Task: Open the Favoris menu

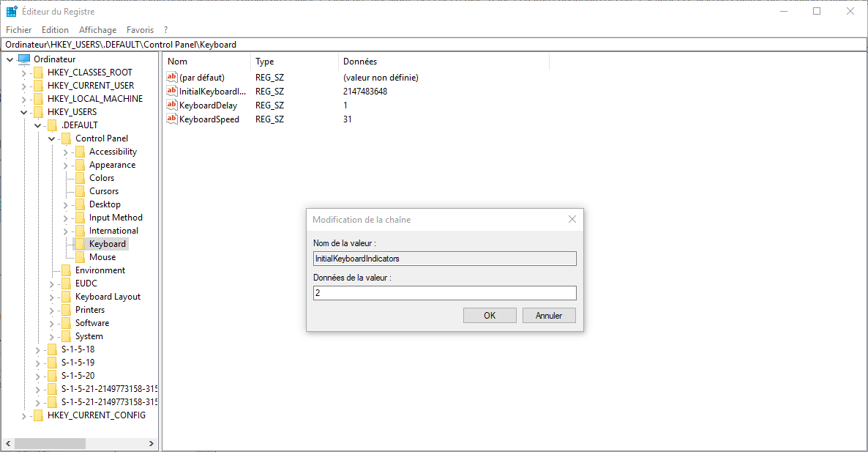Action: point(140,29)
